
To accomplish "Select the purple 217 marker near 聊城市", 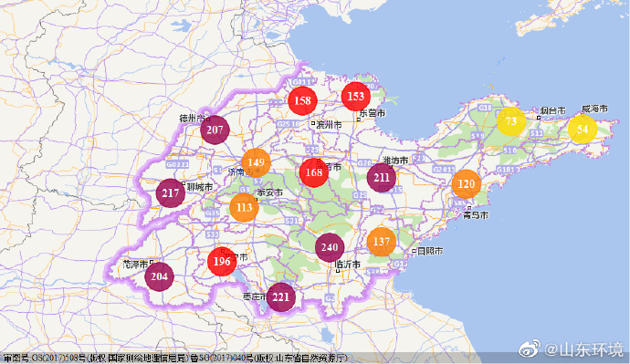I will coord(171,193).
